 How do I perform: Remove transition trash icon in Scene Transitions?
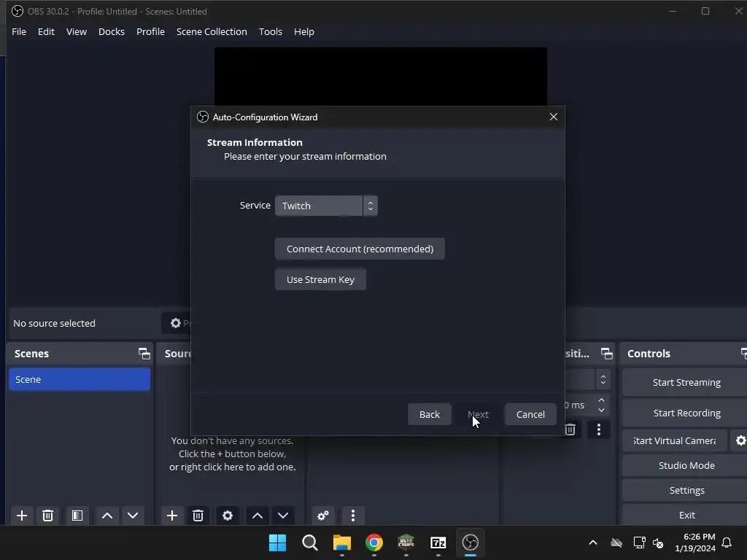[x=570, y=429]
